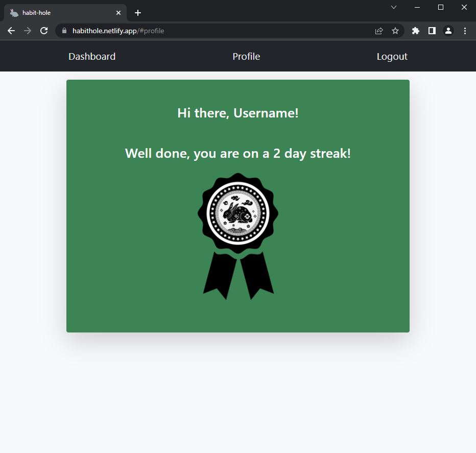Click the browser back arrow

[x=11, y=31]
